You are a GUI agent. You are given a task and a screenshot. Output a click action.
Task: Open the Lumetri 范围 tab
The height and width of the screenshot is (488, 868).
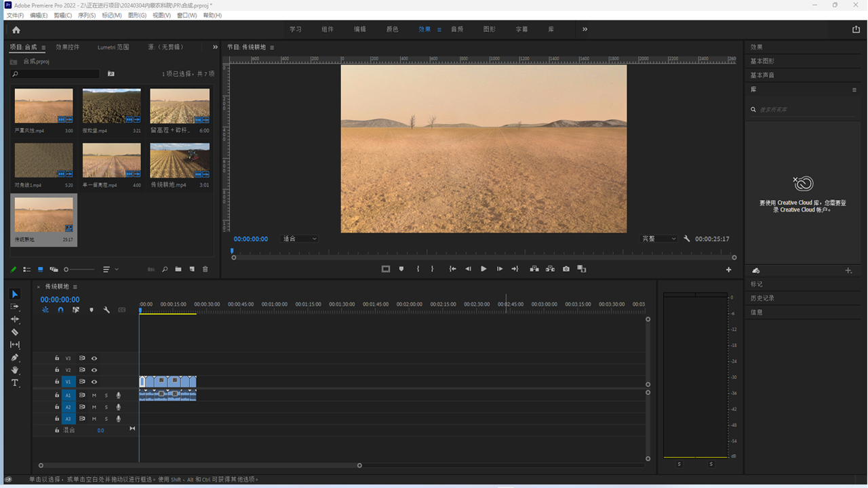pyautogui.click(x=113, y=47)
